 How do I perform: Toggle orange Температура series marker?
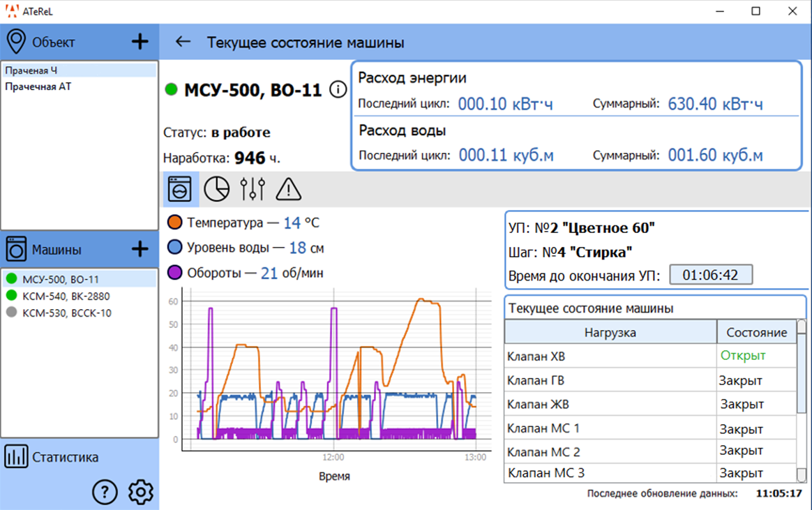[175, 223]
